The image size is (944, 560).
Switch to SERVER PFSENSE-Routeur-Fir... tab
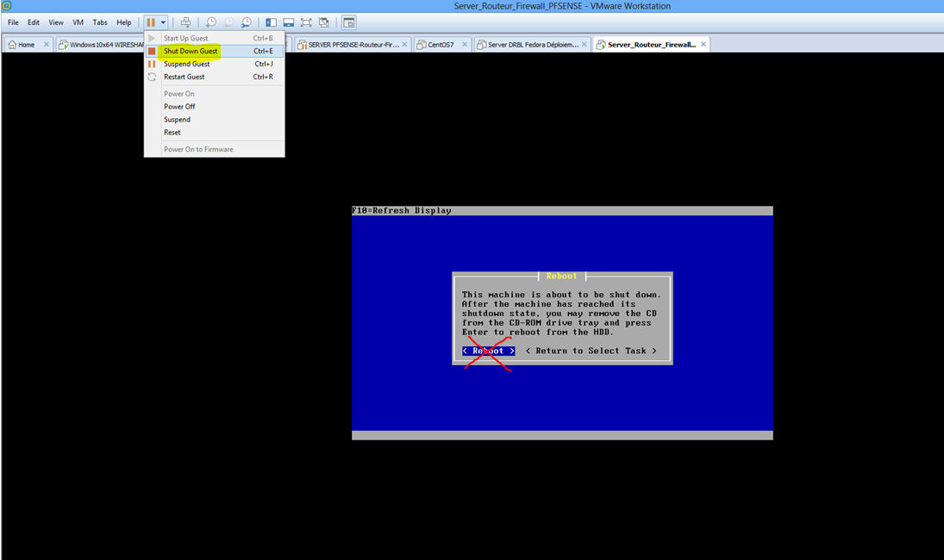pyautogui.click(x=353, y=45)
